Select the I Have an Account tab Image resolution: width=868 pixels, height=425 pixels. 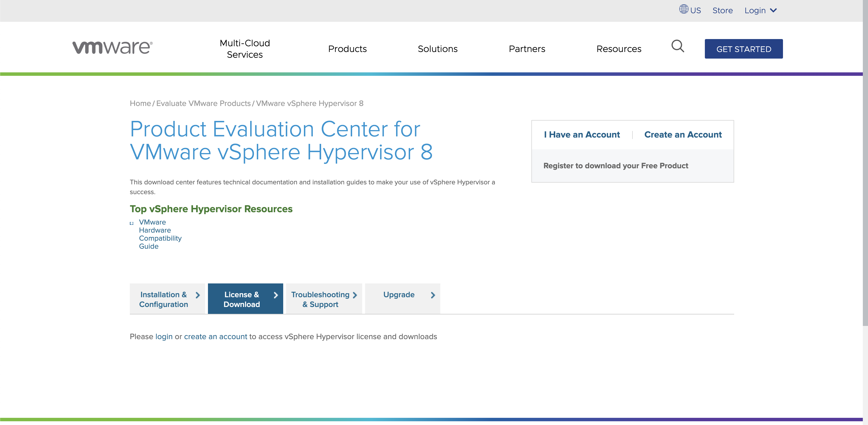[x=582, y=135]
